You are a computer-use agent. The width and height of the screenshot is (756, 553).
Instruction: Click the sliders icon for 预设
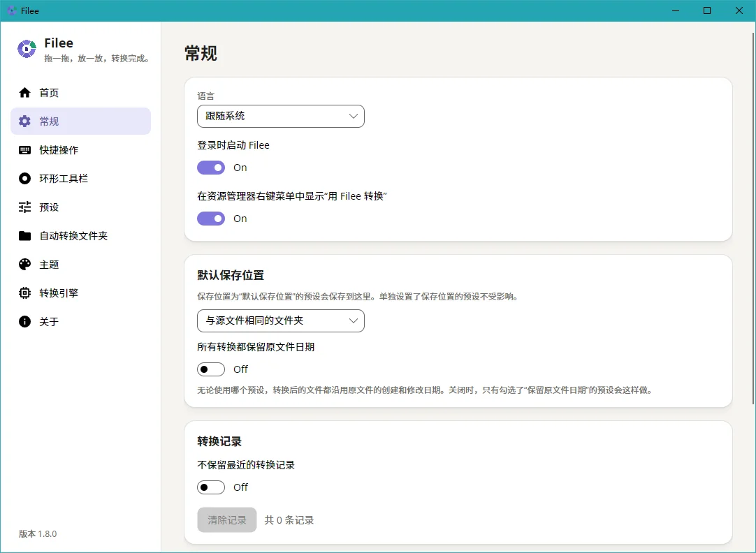[24, 207]
